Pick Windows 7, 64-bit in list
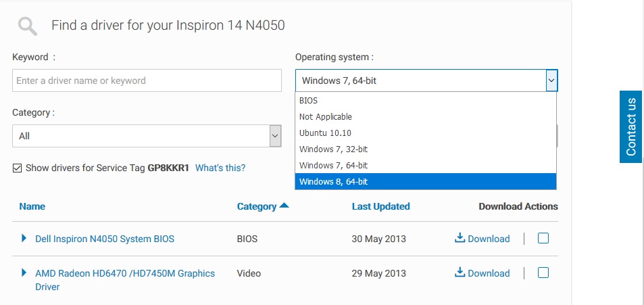Image resolution: width=644 pixels, height=305 pixels. pos(426,165)
